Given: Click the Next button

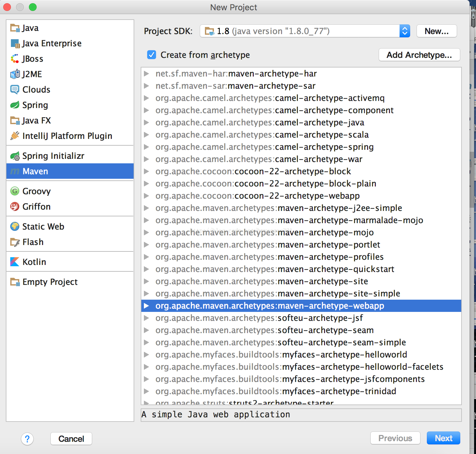Looking at the screenshot, I should coord(444,438).
